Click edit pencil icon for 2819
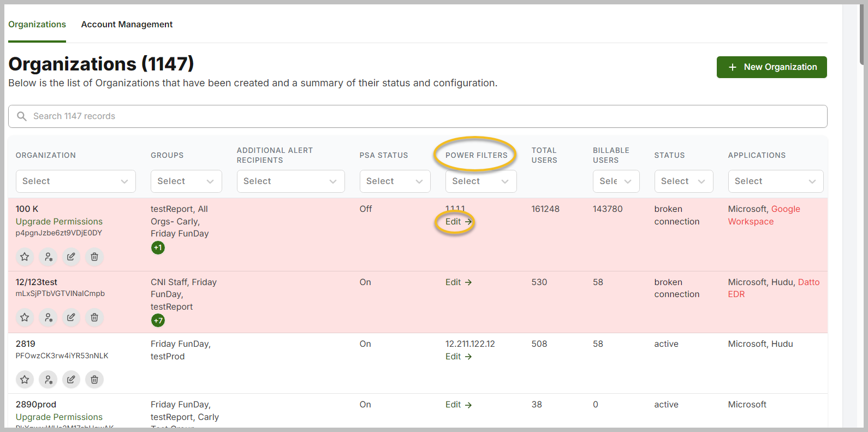Screen dimensions: 868x432 (71, 379)
